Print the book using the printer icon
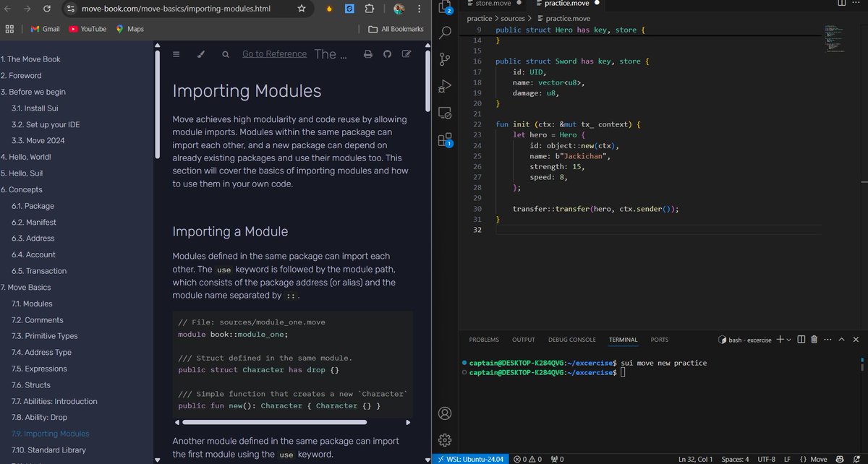This screenshot has width=868, height=464. coord(367,54)
